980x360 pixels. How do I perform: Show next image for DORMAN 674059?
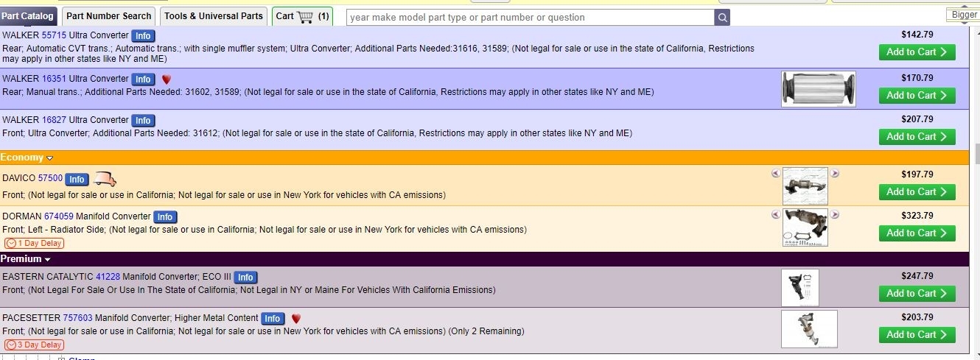pos(835,215)
